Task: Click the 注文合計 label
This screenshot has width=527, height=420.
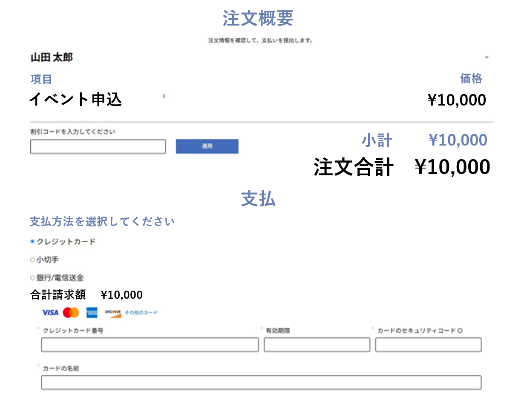Action: (x=354, y=167)
